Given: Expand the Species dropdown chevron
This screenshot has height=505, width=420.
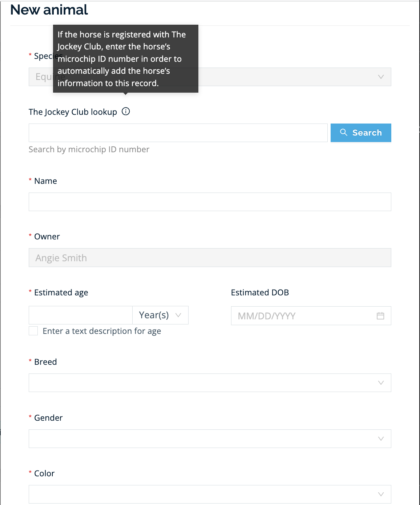Looking at the screenshot, I should click(x=381, y=77).
